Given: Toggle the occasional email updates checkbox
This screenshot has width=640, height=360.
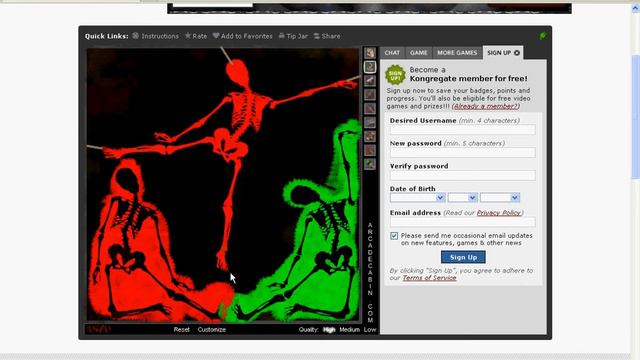Looking at the screenshot, I should (394, 236).
